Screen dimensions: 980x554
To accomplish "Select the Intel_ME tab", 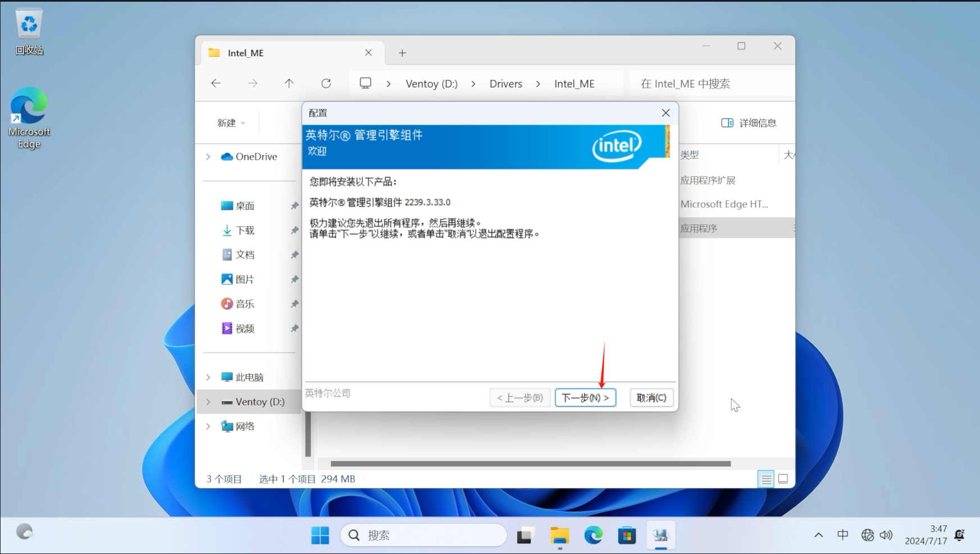I will [293, 53].
